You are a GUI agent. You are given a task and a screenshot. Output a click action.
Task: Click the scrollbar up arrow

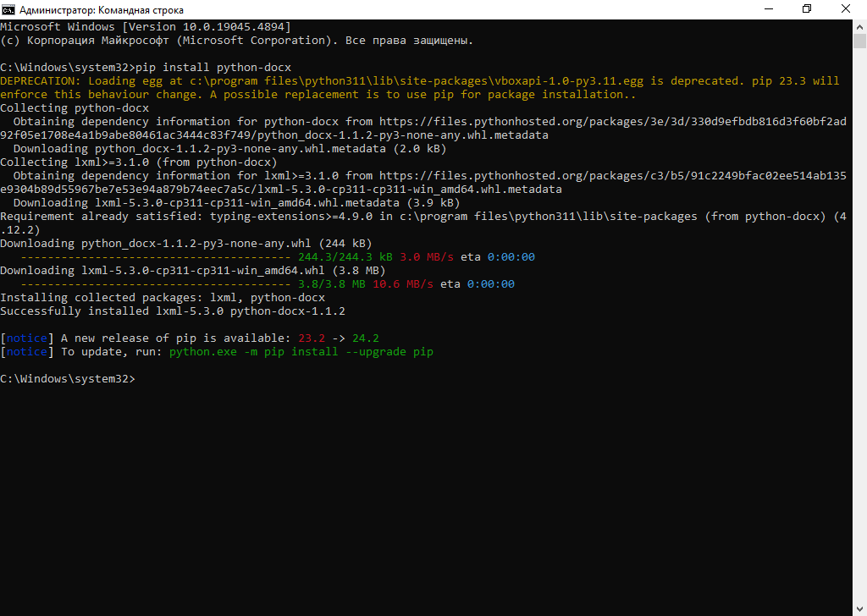(859, 26)
